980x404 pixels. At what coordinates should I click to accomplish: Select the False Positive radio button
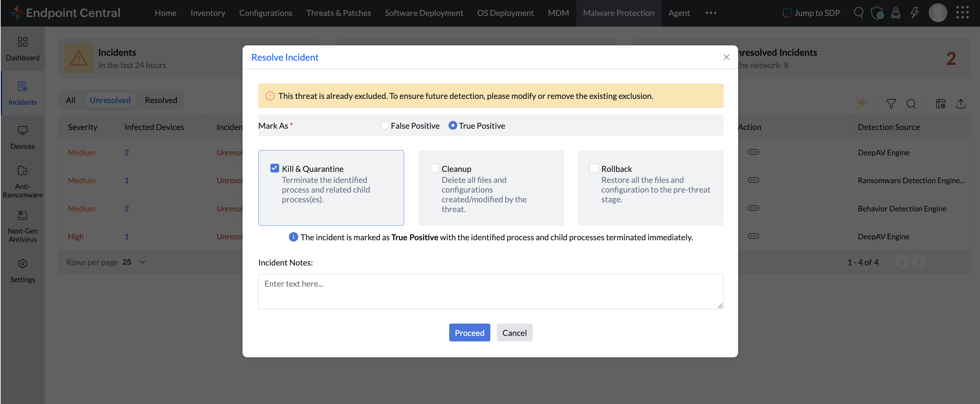click(x=385, y=126)
